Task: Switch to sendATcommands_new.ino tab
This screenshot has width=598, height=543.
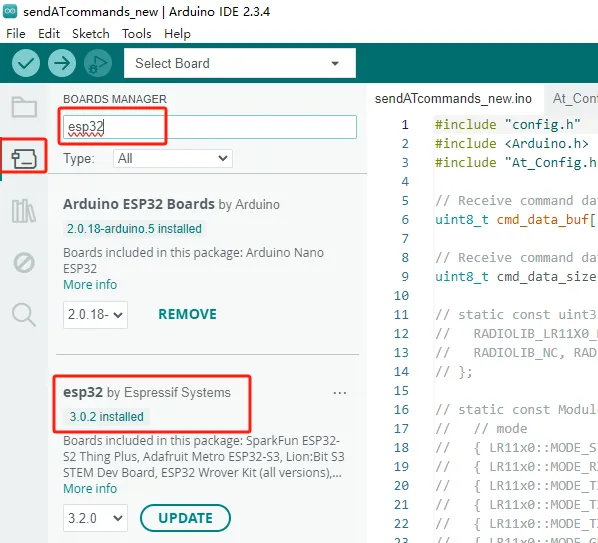Action: click(x=453, y=99)
